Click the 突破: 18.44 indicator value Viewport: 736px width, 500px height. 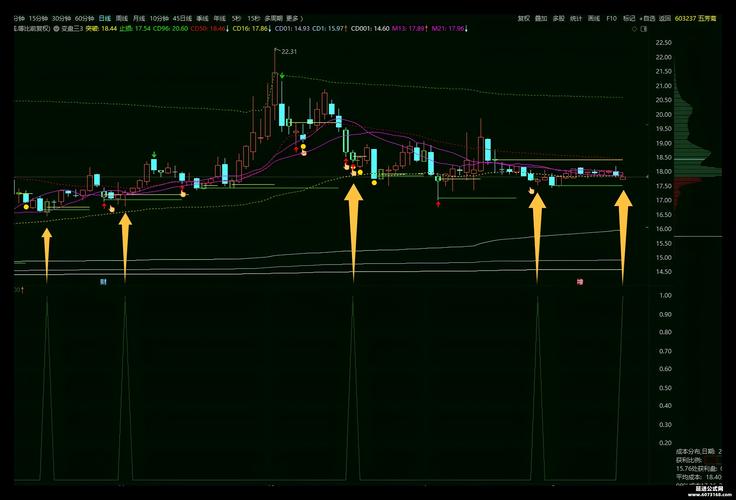click(x=101, y=29)
